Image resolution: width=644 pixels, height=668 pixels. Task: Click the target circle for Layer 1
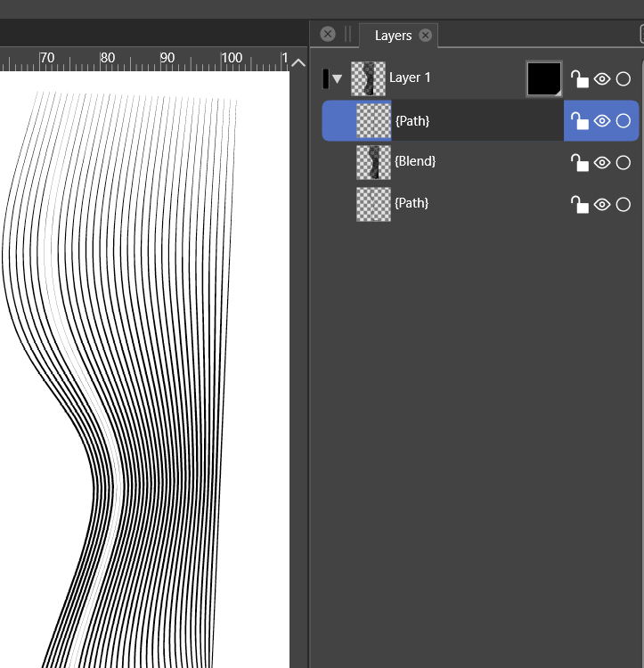(624, 79)
